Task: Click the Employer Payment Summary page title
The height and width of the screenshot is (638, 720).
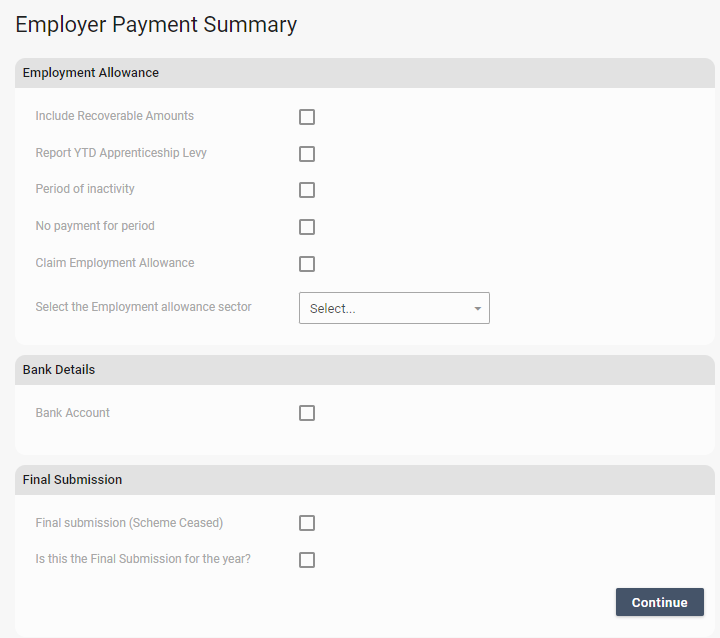Action: point(156,24)
